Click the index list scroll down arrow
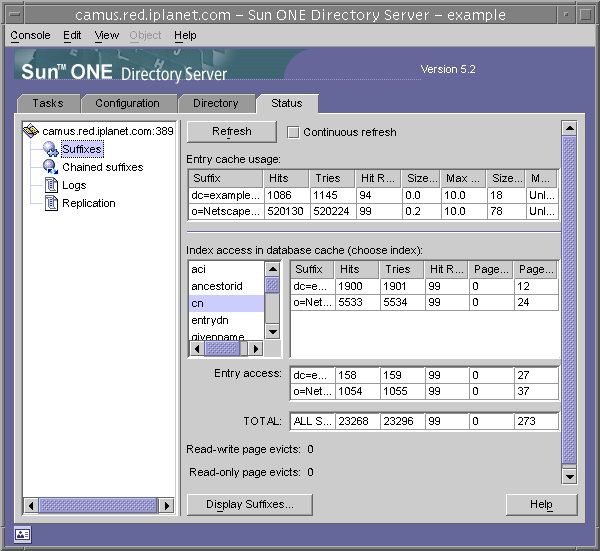600x551 pixels. 272,331
